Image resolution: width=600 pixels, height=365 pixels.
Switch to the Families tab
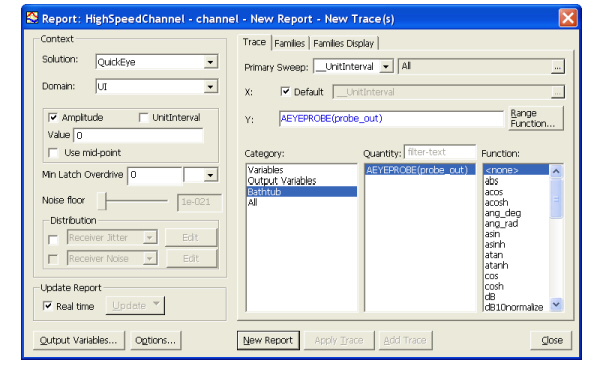coord(290,43)
